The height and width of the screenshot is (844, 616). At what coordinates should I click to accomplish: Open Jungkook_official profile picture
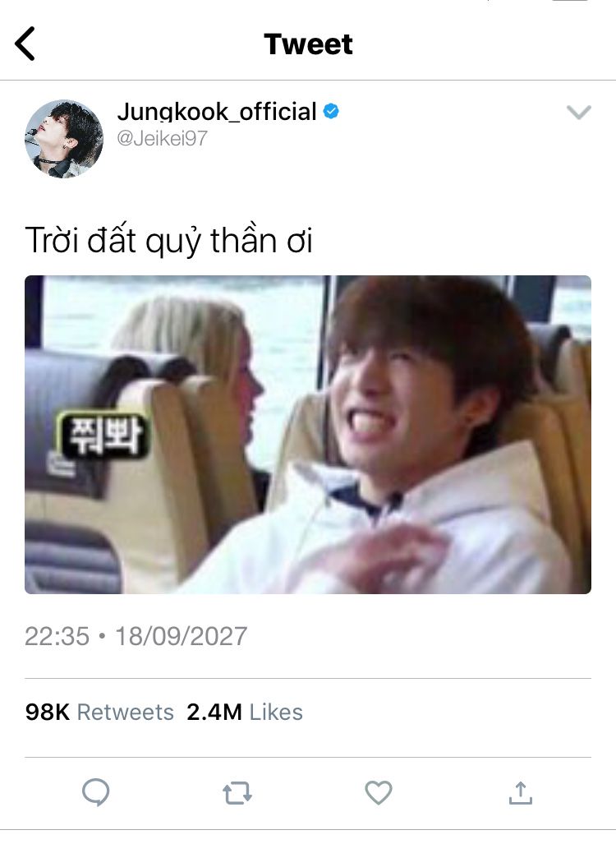(x=64, y=139)
